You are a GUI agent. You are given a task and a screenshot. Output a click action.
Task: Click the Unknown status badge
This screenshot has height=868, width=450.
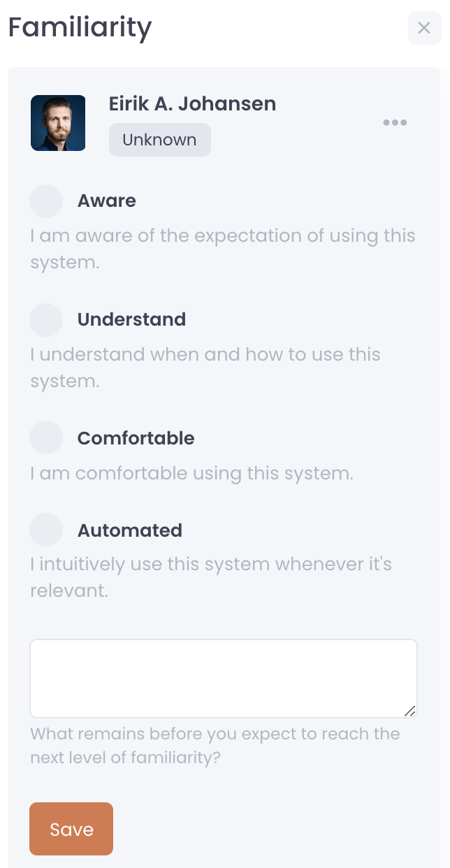click(159, 140)
